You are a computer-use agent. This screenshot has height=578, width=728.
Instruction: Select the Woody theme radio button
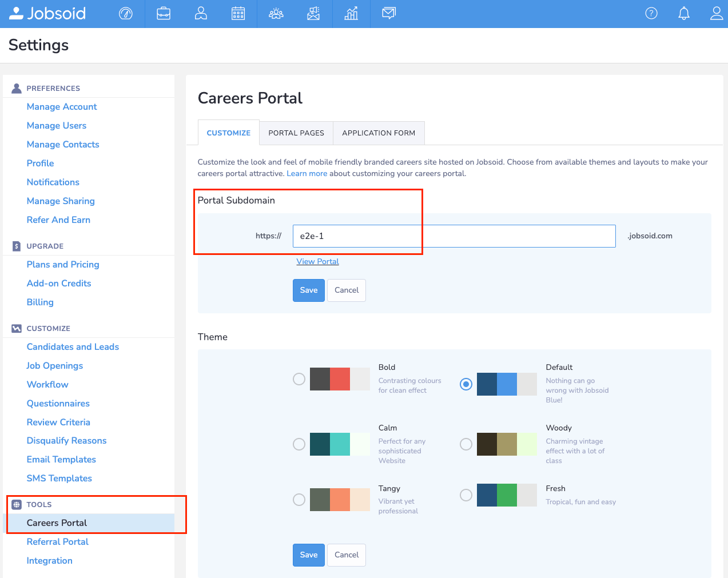point(466,444)
